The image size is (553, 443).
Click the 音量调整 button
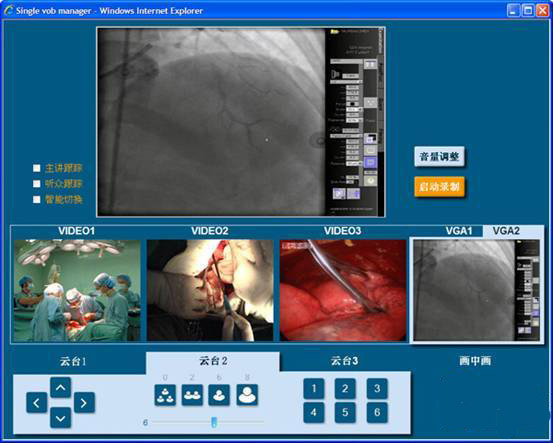pos(439,156)
